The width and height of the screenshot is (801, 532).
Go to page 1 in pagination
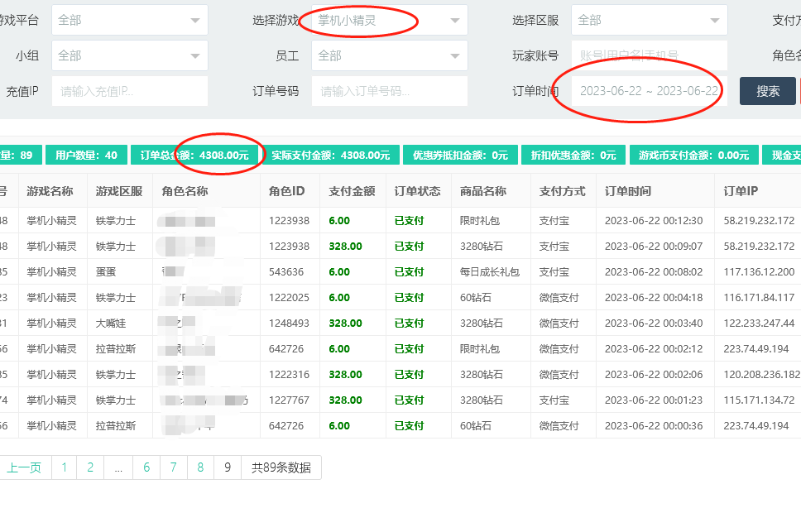coord(64,467)
